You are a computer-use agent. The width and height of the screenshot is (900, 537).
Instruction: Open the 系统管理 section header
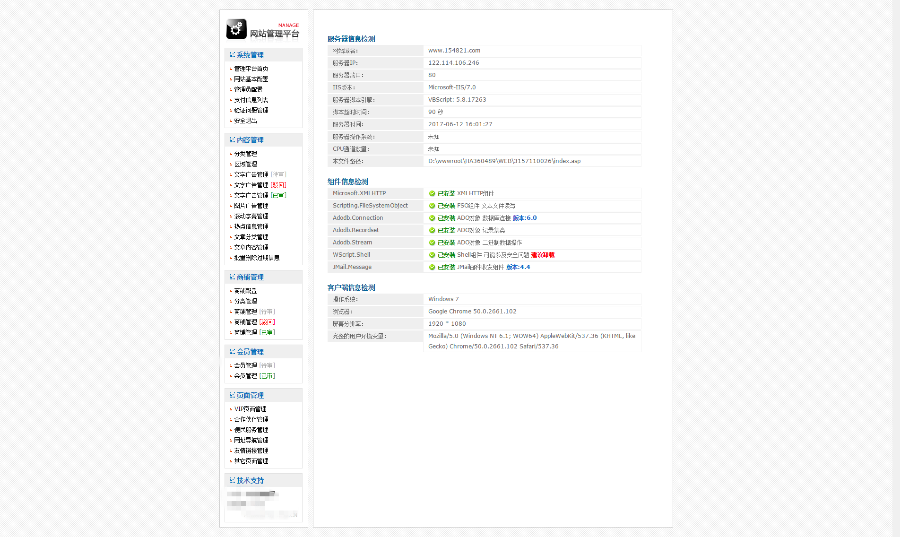263,55
